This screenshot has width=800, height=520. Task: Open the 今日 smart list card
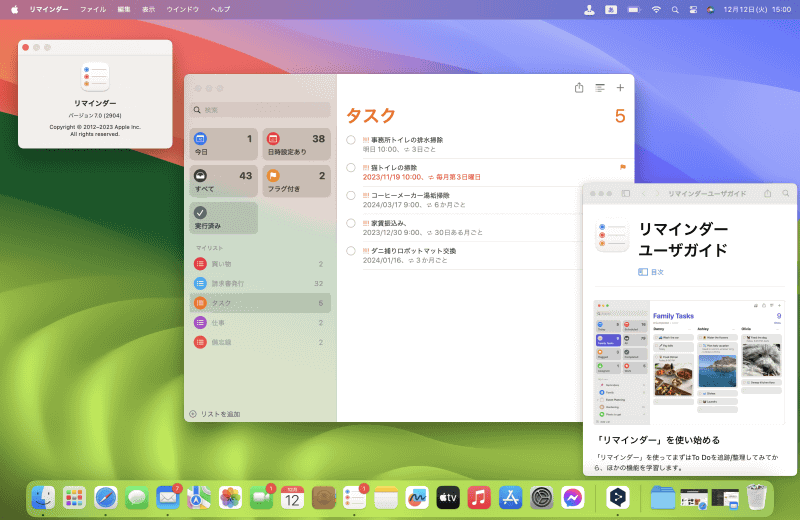(x=223, y=144)
